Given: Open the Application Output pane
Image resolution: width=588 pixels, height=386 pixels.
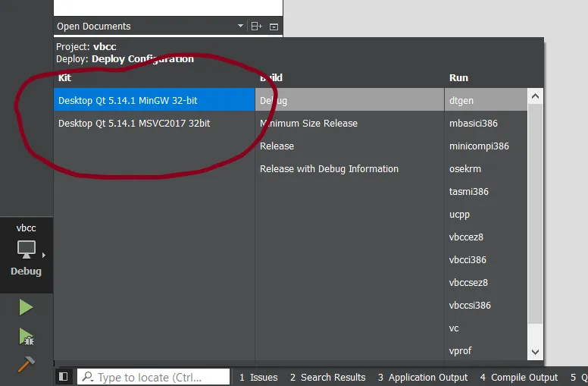Looking at the screenshot, I should pyautogui.click(x=423, y=378).
